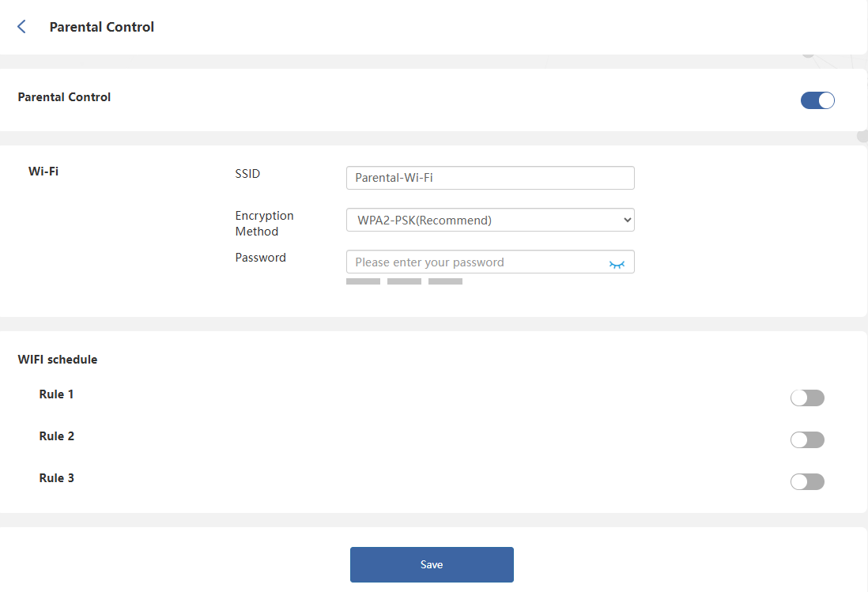868x592 pixels.
Task: Select the Rule 2 label
Action: tap(56, 436)
